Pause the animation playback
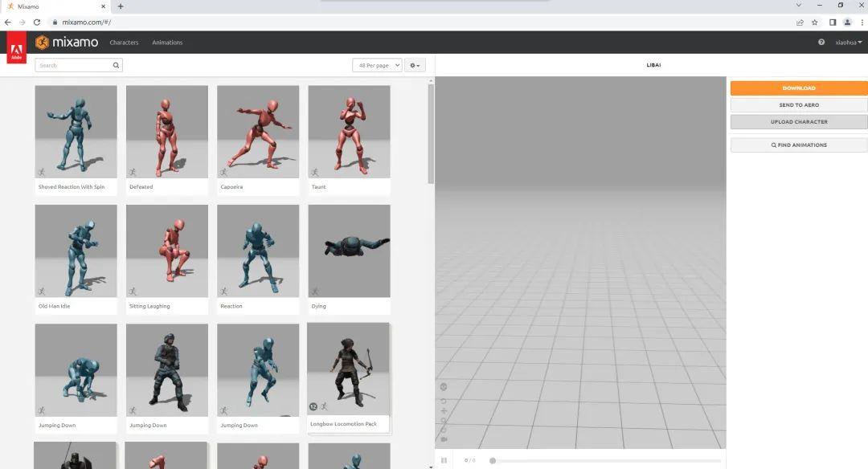 coord(444,460)
